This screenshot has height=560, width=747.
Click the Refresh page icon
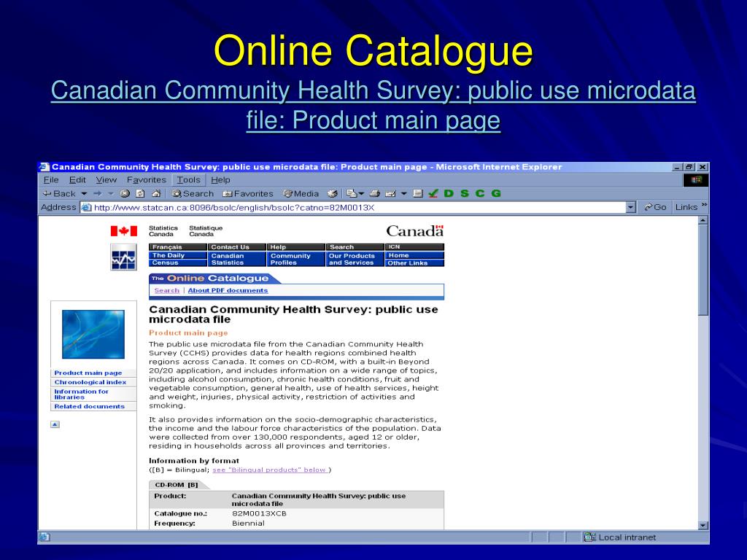tap(140, 193)
